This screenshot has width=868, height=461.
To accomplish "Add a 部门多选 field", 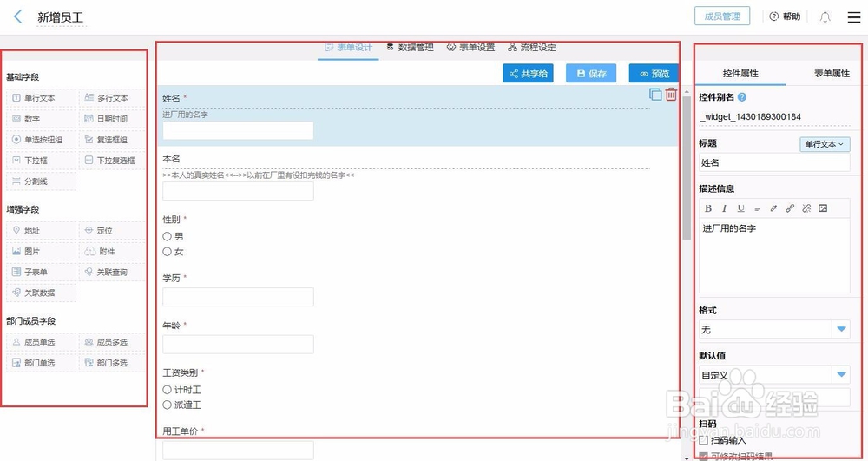I will pos(112,363).
